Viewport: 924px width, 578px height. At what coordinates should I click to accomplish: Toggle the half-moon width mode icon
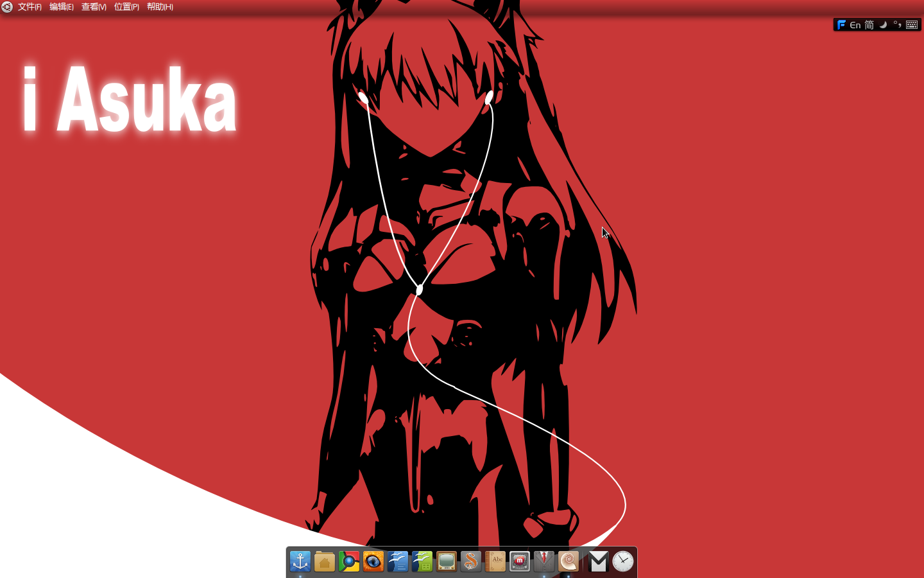click(x=883, y=25)
